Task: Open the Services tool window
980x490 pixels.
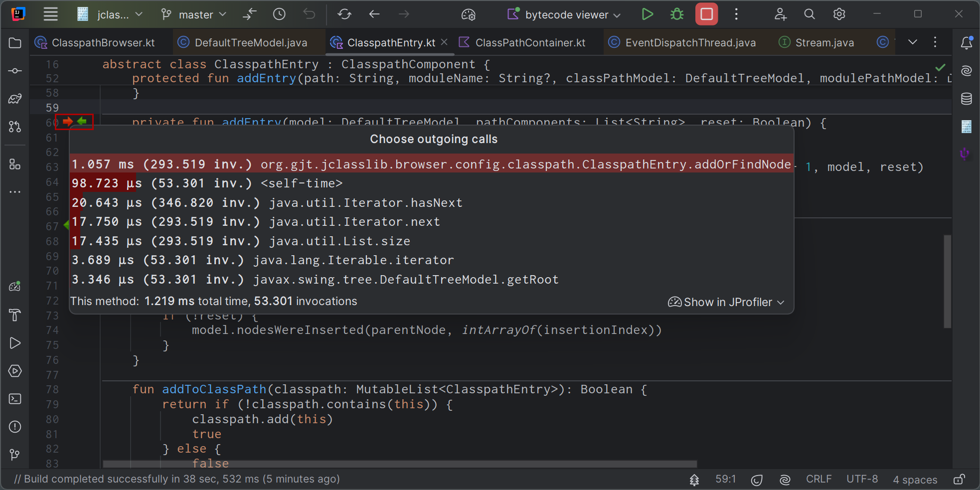Action: click(x=15, y=371)
